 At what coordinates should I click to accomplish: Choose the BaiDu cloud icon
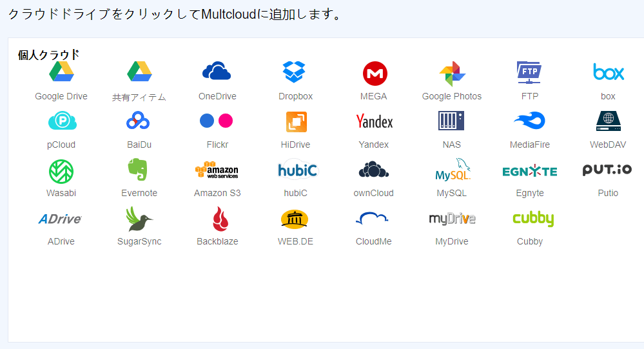[x=138, y=121]
